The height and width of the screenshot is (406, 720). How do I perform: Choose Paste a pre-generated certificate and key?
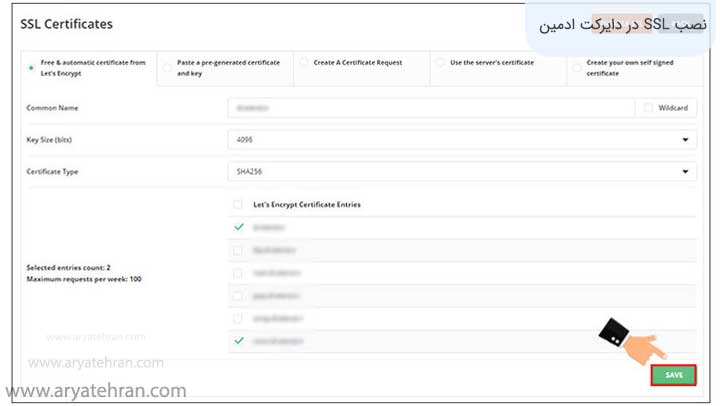pyautogui.click(x=166, y=63)
